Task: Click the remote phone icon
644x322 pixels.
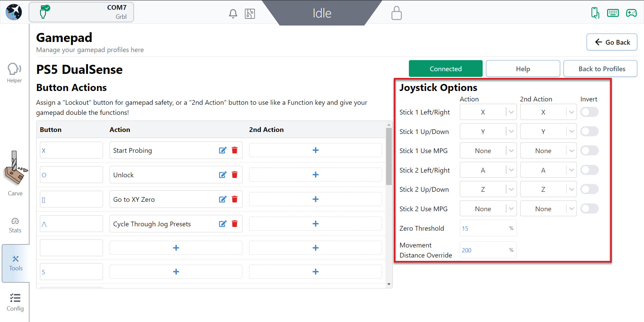Action: (x=595, y=13)
